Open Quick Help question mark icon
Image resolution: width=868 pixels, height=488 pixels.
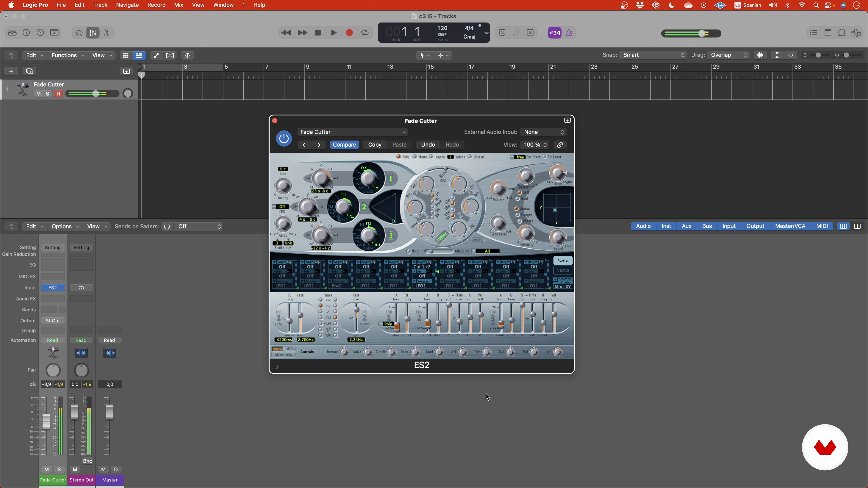coord(40,33)
